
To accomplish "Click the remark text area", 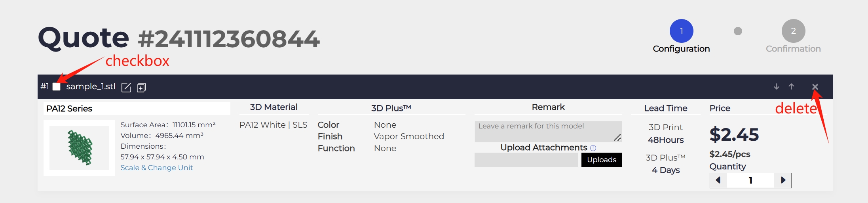I will pyautogui.click(x=548, y=132).
